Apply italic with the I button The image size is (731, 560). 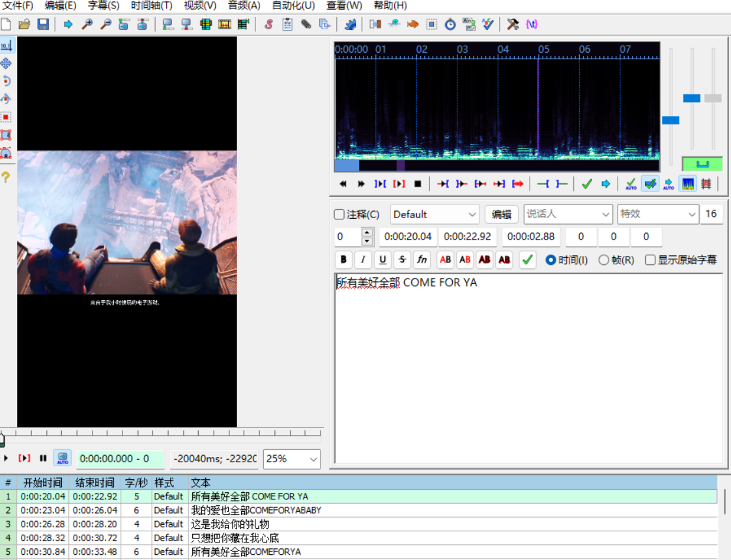(363, 260)
